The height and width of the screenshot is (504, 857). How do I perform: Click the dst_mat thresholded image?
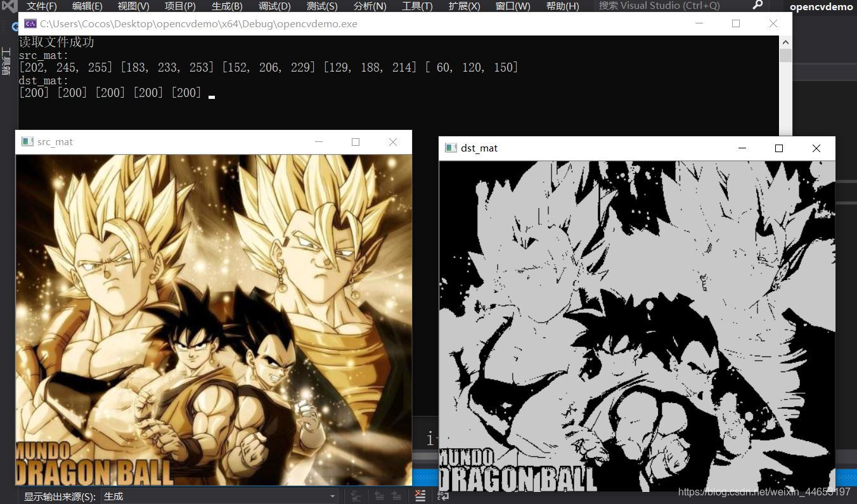tap(637, 326)
